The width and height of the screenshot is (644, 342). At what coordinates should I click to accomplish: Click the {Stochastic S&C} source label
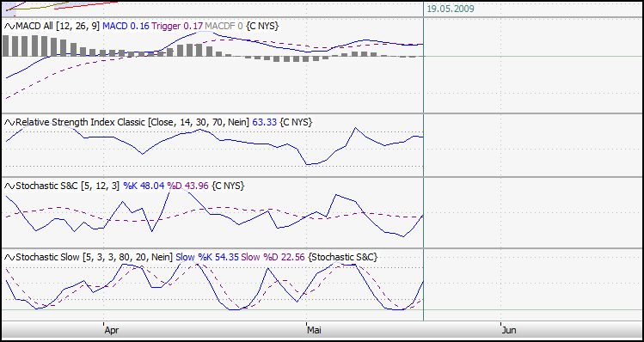click(x=342, y=258)
